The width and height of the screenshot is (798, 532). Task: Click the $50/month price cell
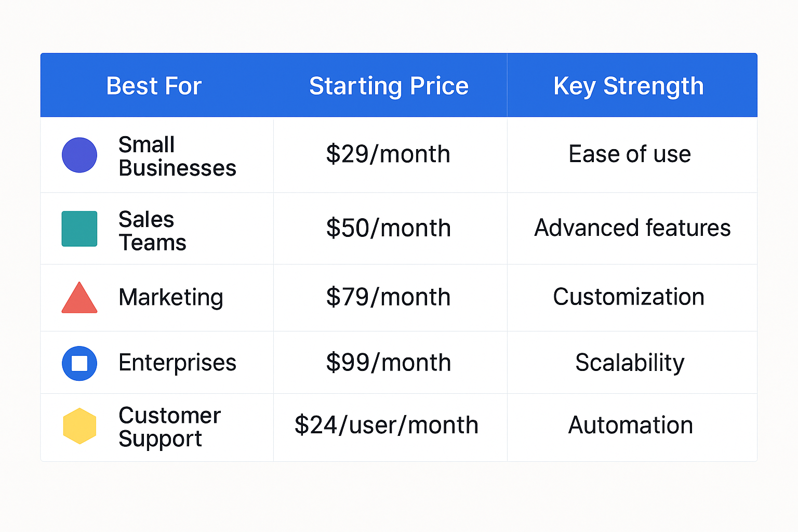pos(389,228)
